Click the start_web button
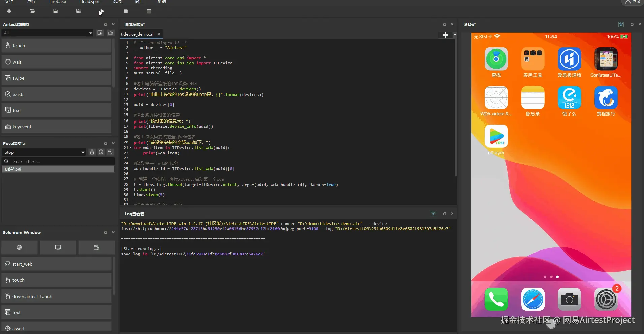 click(57, 264)
